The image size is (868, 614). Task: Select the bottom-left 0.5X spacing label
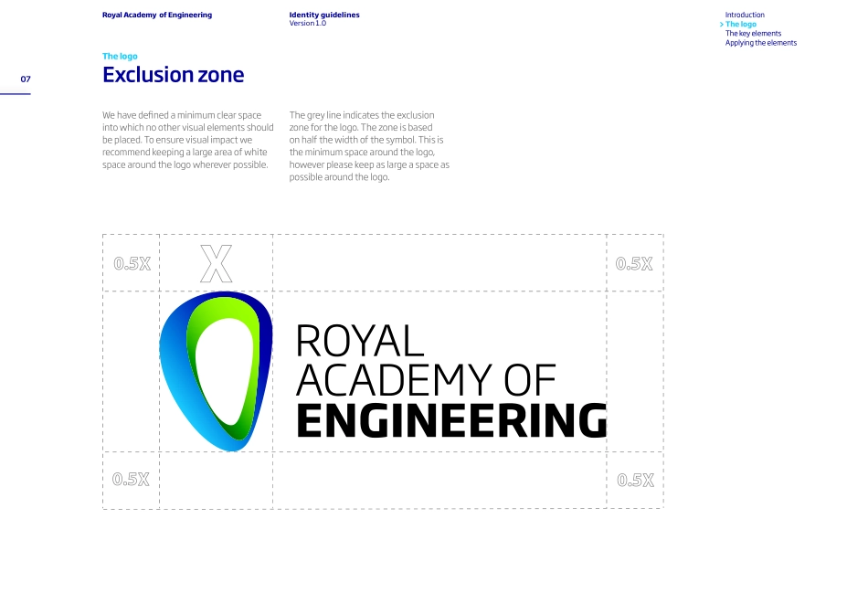coord(131,480)
